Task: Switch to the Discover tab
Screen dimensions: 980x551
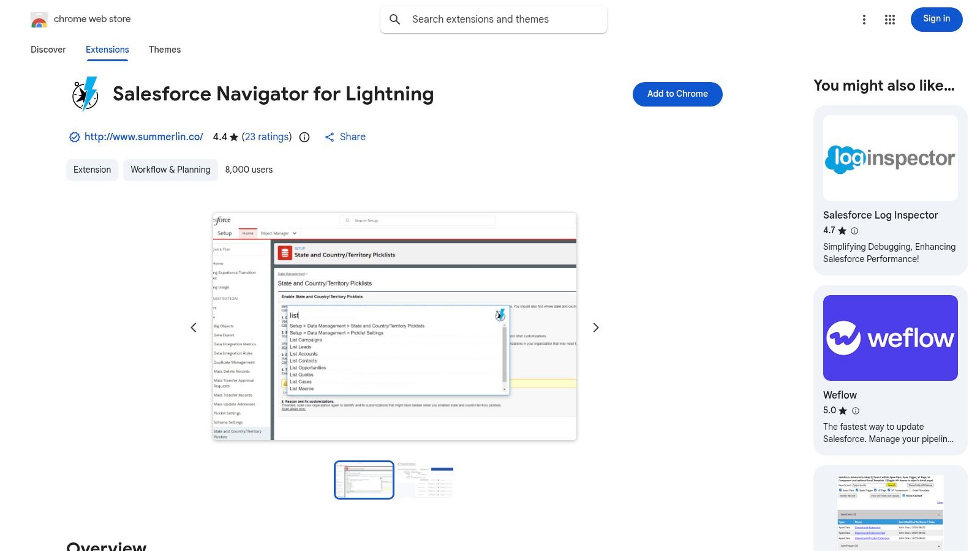Action: 48,50
